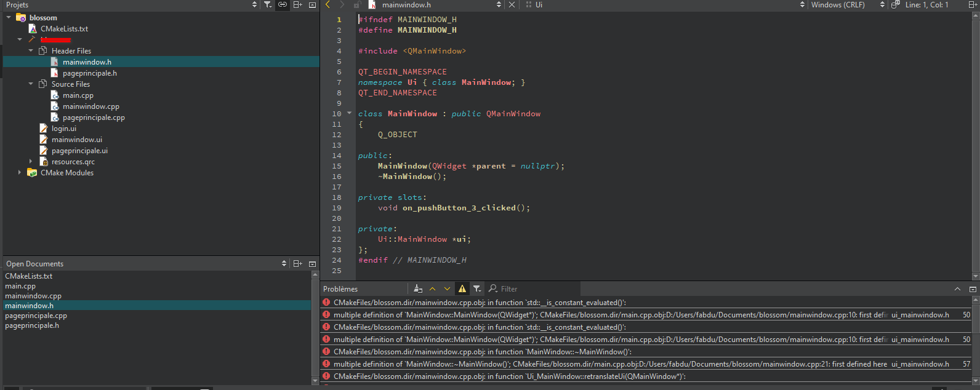
Task: Click the Open Documents scrollbar up arrow
Action: (316, 275)
